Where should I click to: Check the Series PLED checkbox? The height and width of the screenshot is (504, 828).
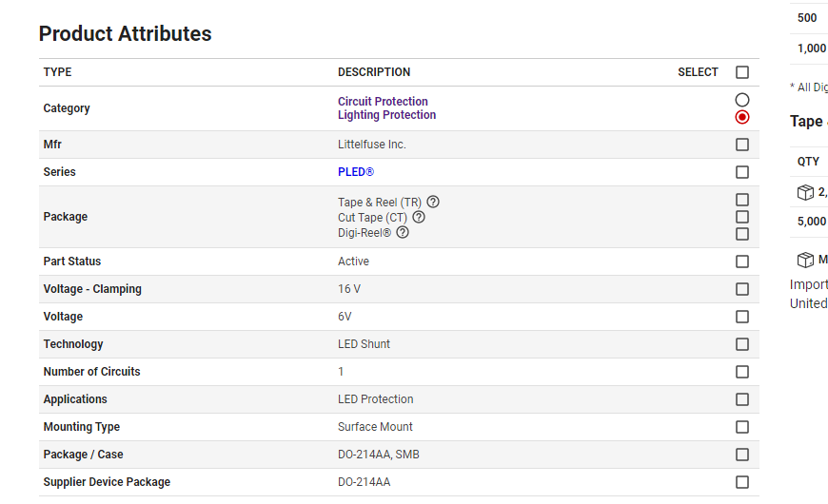(x=742, y=172)
